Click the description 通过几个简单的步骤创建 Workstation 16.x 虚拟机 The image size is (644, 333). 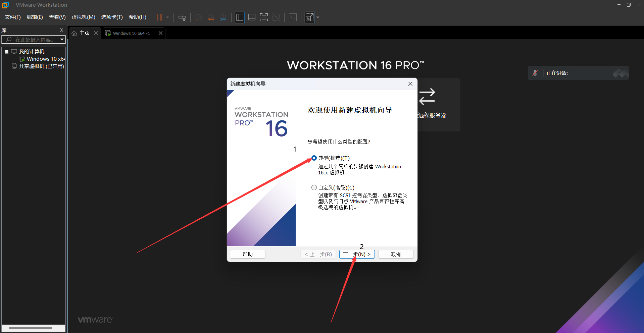pos(359,169)
